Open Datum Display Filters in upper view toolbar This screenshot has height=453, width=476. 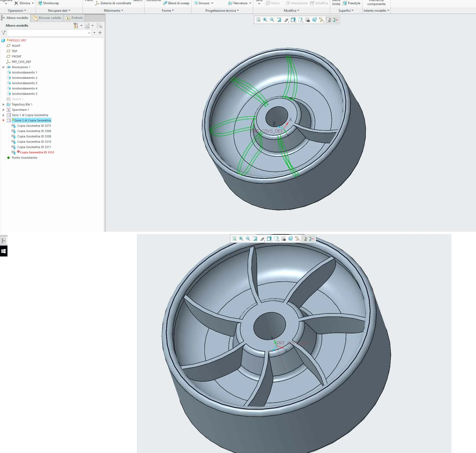322,20
